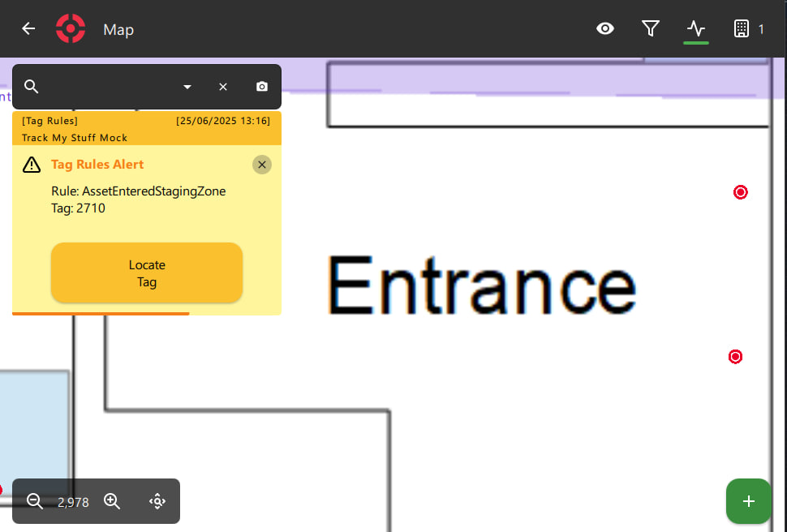Click the search magnifier icon
The image size is (787, 532).
coord(31,86)
